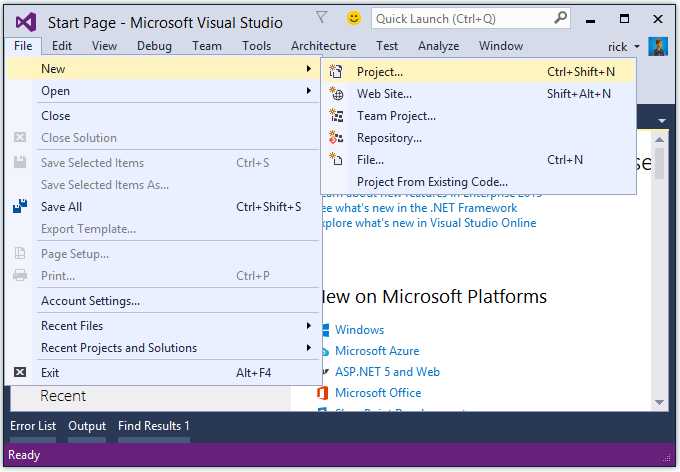The width and height of the screenshot is (680, 472).
Task: Open the File menu
Action: click(x=23, y=46)
